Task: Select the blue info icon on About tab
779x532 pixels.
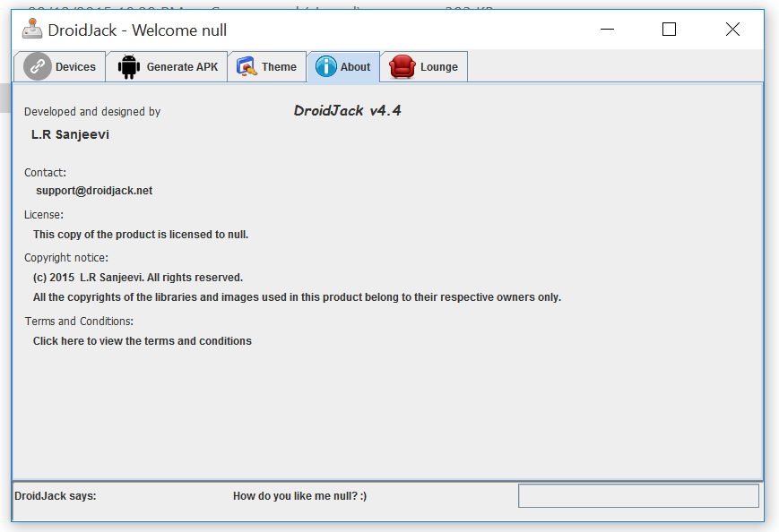Action: tap(325, 66)
